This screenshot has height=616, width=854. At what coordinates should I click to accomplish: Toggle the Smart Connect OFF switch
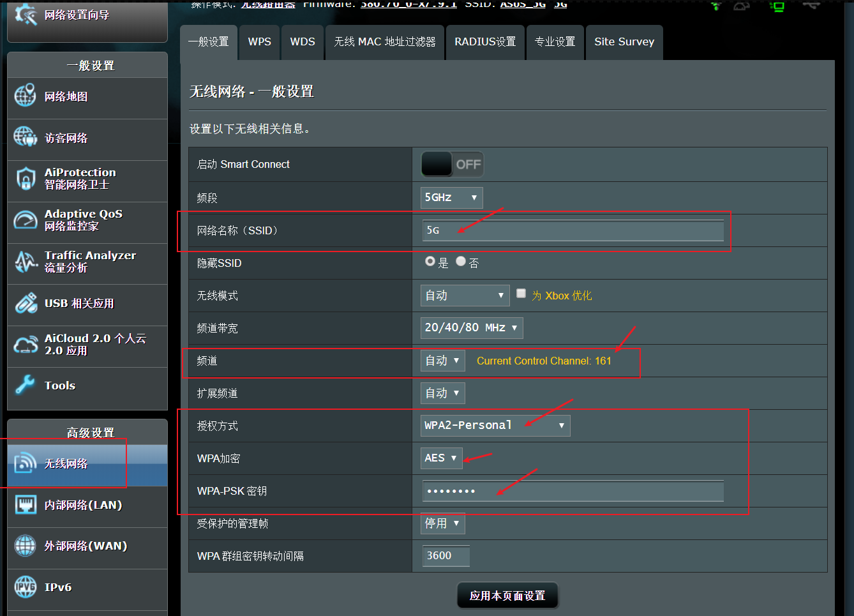[x=452, y=165]
